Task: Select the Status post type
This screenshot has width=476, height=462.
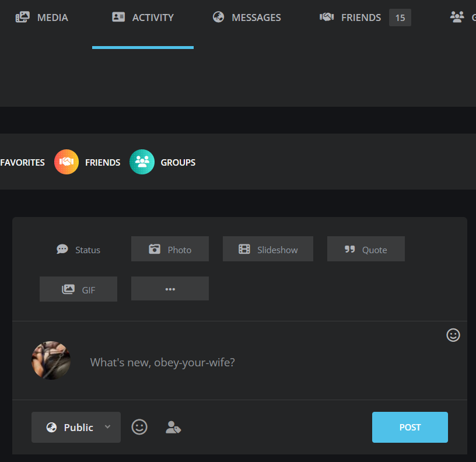Action: pos(78,249)
